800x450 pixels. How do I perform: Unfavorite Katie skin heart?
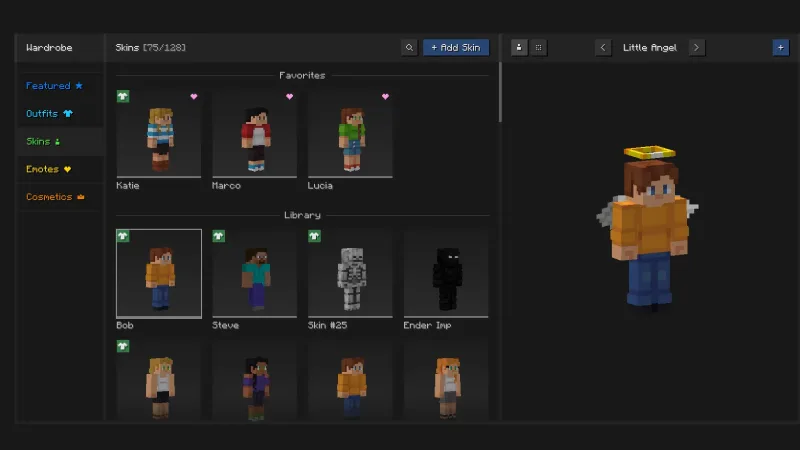(194, 96)
